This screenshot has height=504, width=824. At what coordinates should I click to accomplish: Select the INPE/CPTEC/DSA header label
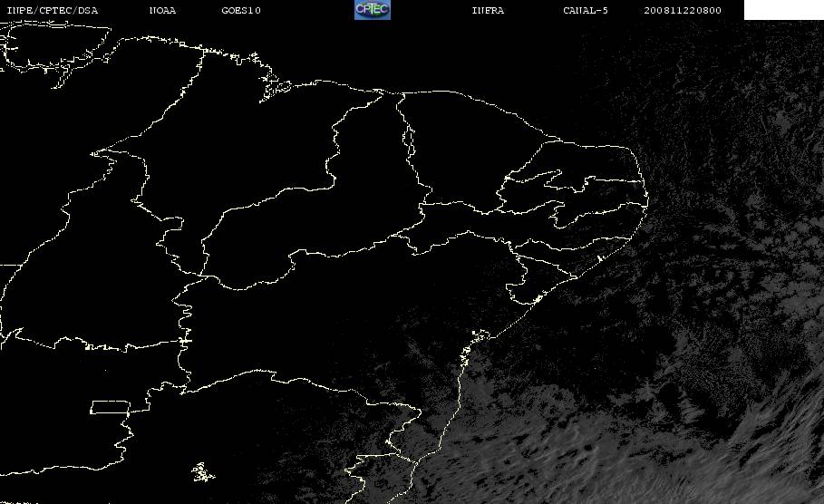point(52,10)
